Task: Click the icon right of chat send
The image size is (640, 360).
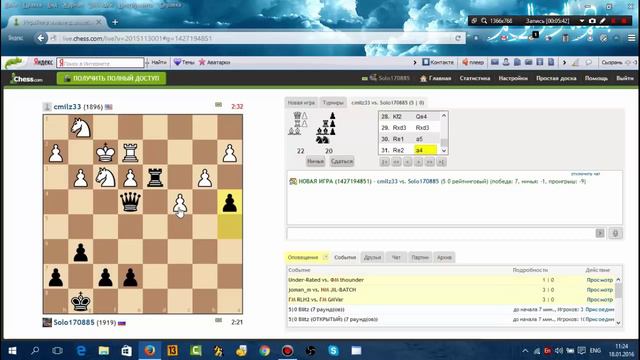Action: pos(616,233)
